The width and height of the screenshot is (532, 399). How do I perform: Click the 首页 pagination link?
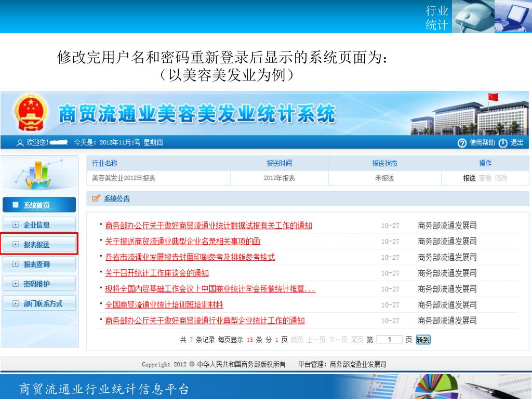click(297, 340)
